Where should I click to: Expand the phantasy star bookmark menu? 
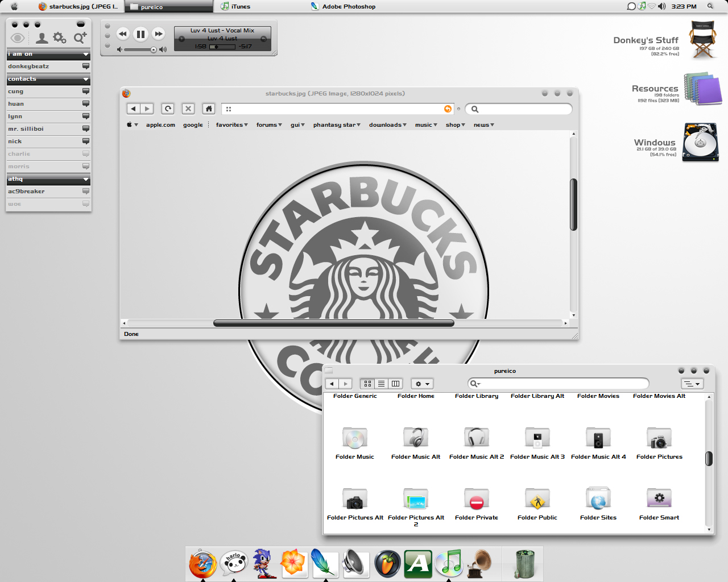pyautogui.click(x=337, y=125)
